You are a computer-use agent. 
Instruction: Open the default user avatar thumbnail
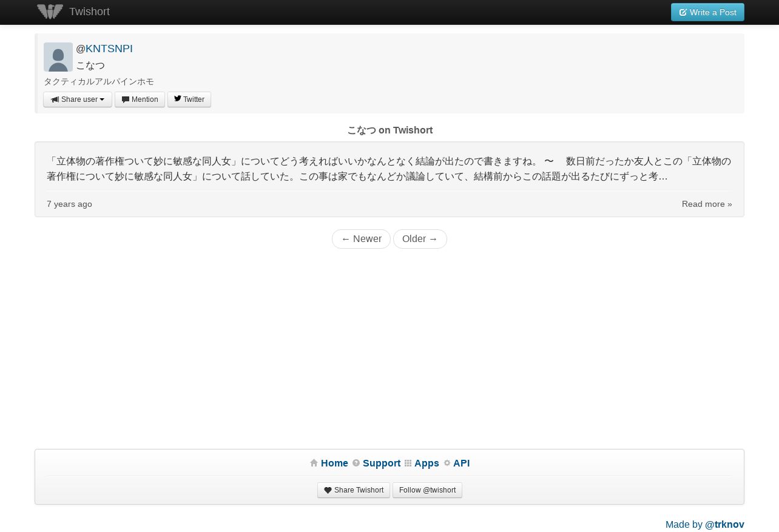[x=58, y=57]
